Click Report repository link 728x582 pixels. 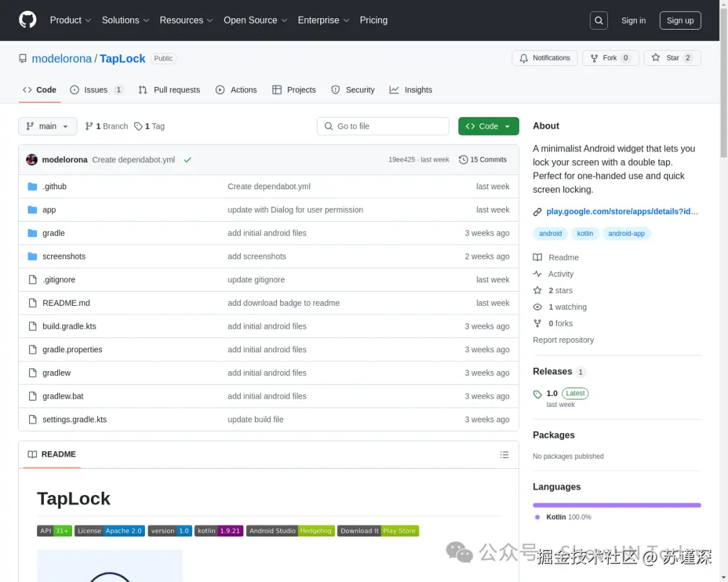[563, 340]
